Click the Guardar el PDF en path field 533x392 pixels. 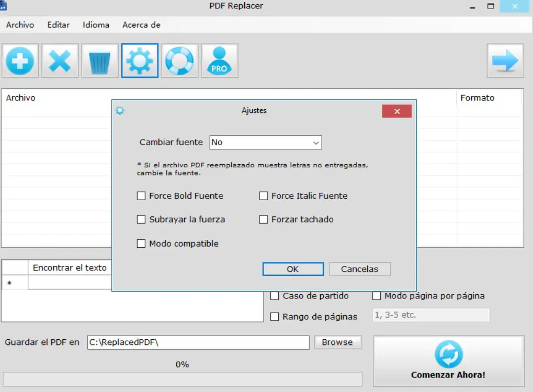pos(198,342)
